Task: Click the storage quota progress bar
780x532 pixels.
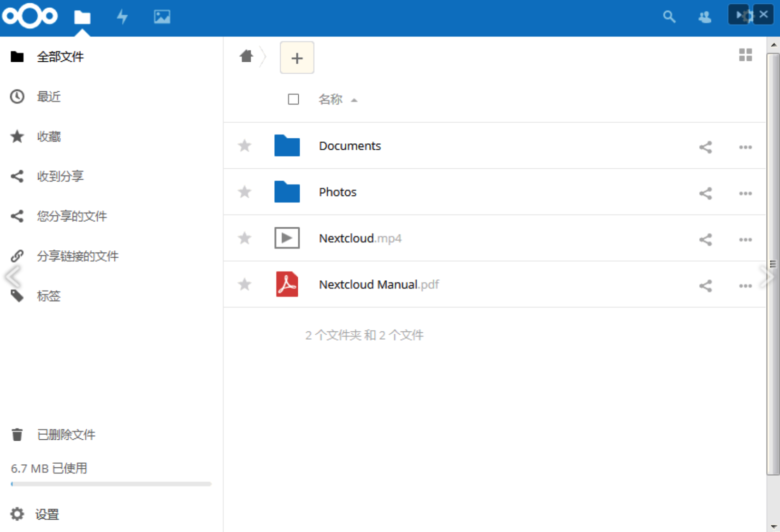Action: pos(111,484)
